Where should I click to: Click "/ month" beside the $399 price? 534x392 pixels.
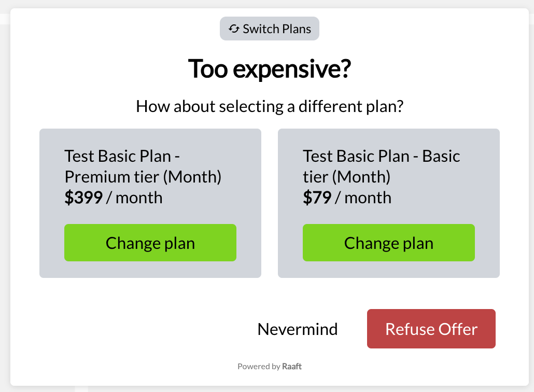pyautogui.click(x=134, y=198)
